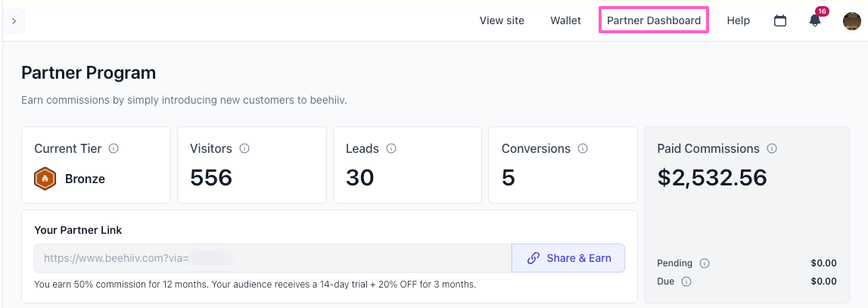Click info icon next to Pending
The width and height of the screenshot is (868, 308).
point(705,263)
